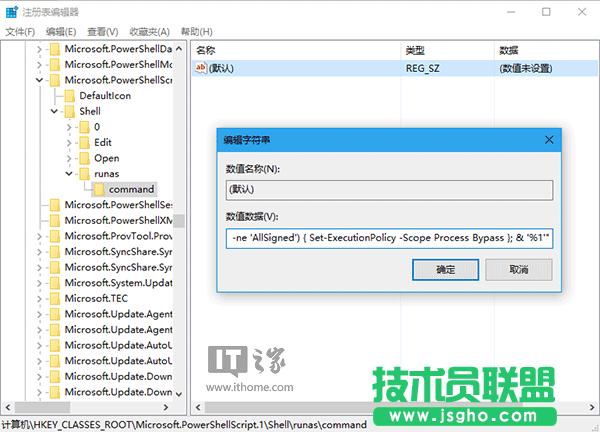Click the 数值名称(N) field
Screen dimensions: 600x432
pyautogui.click(x=389, y=190)
